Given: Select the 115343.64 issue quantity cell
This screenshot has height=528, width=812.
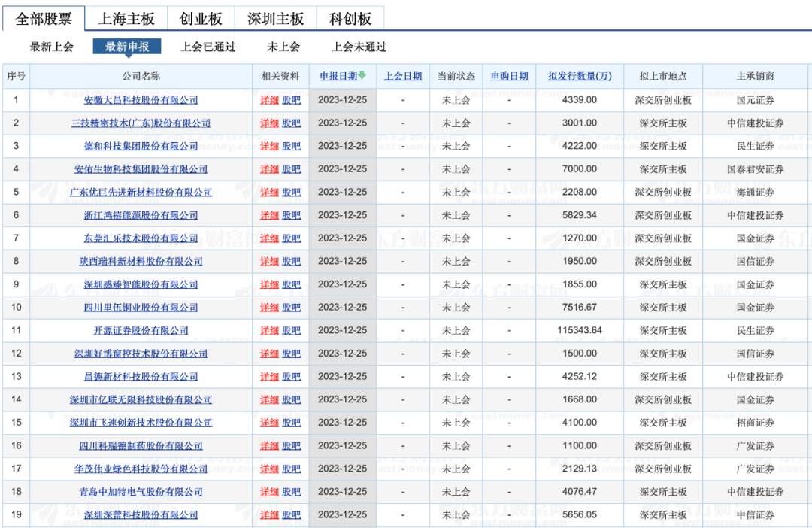Looking at the screenshot, I should pos(580,330).
